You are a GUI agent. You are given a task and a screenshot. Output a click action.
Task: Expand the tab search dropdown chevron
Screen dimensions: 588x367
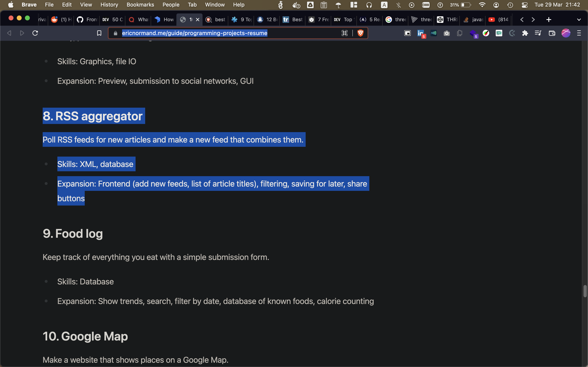(x=579, y=20)
